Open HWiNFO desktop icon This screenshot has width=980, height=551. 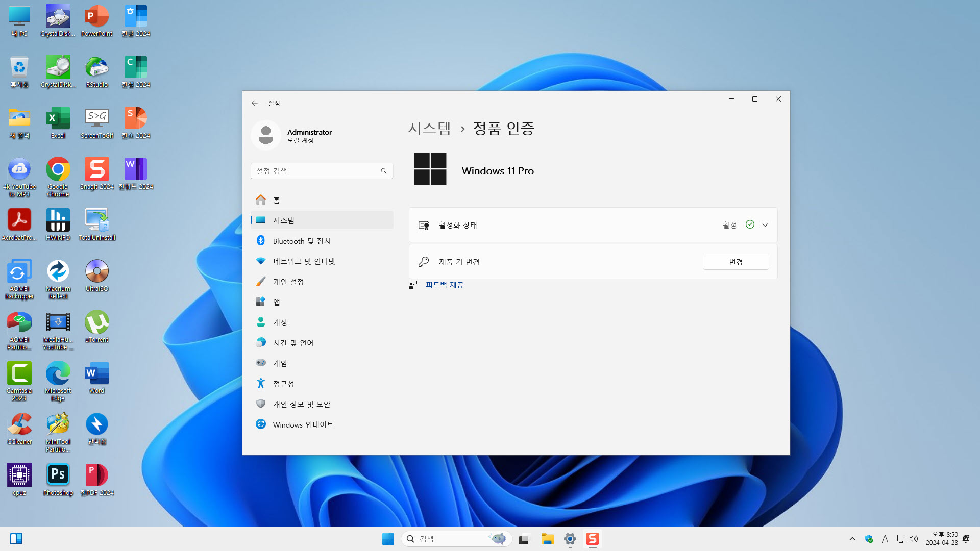click(x=58, y=224)
